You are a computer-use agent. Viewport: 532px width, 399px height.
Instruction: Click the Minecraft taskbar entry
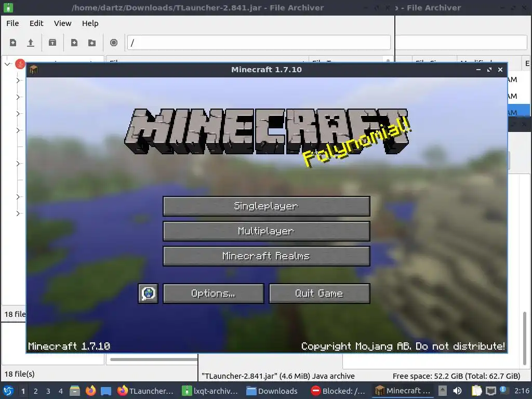[x=403, y=391]
